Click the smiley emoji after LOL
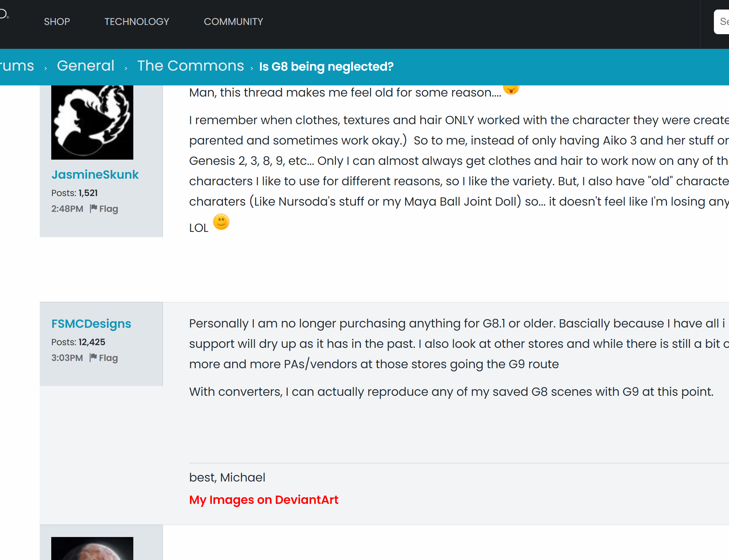The image size is (729, 560). tap(221, 223)
